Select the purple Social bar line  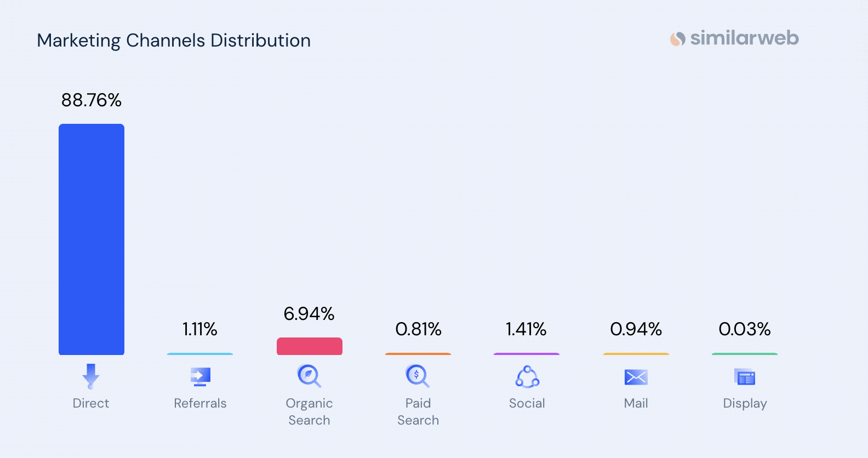[527, 354]
